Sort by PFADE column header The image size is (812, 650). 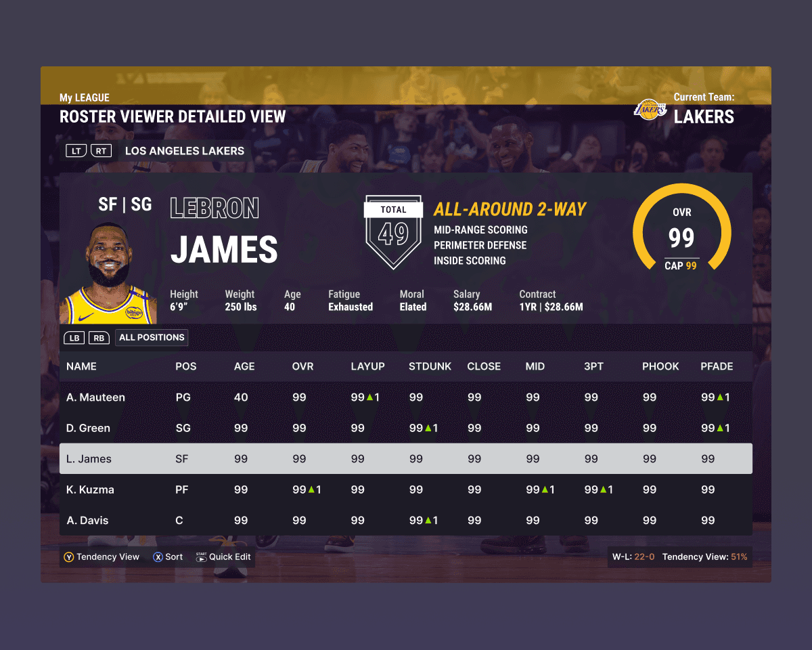coord(717,366)
